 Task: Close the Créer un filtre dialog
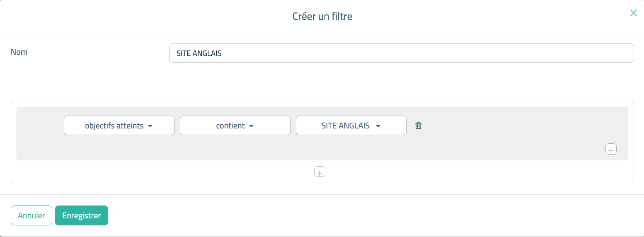(x=633, y=13)
